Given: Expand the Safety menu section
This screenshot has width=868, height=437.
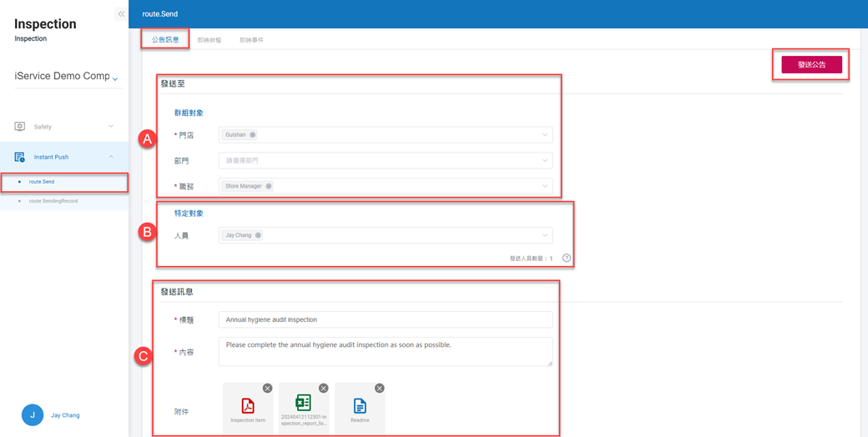Looking at the screenshot, I should pyautogui.click(x=111, y=127).
